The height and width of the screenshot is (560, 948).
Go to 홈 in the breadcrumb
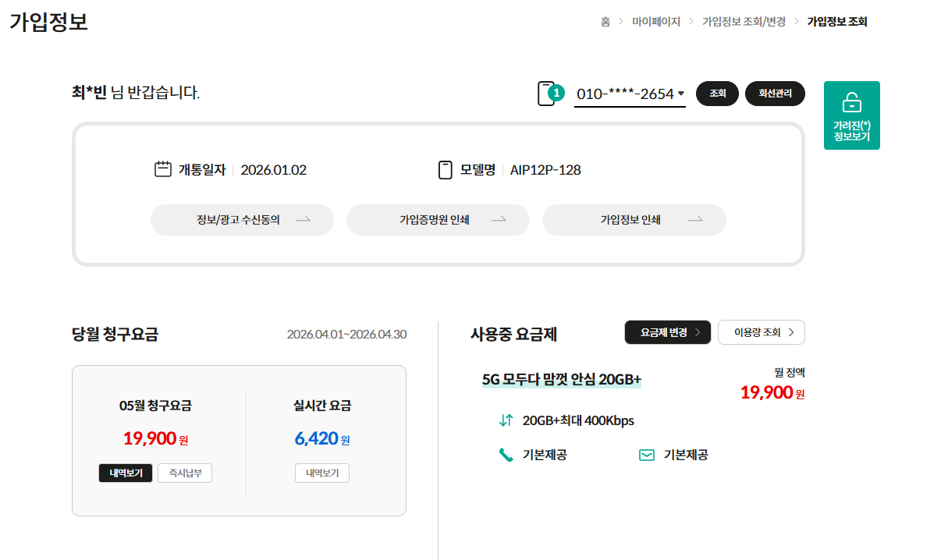click(x=605, y=22)
